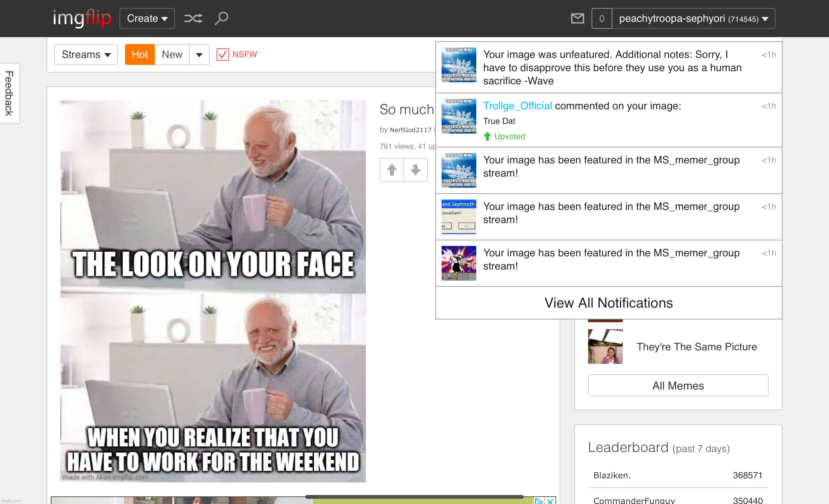Open the messages envelope icon
829x504 pixels.
coord(578,18)
